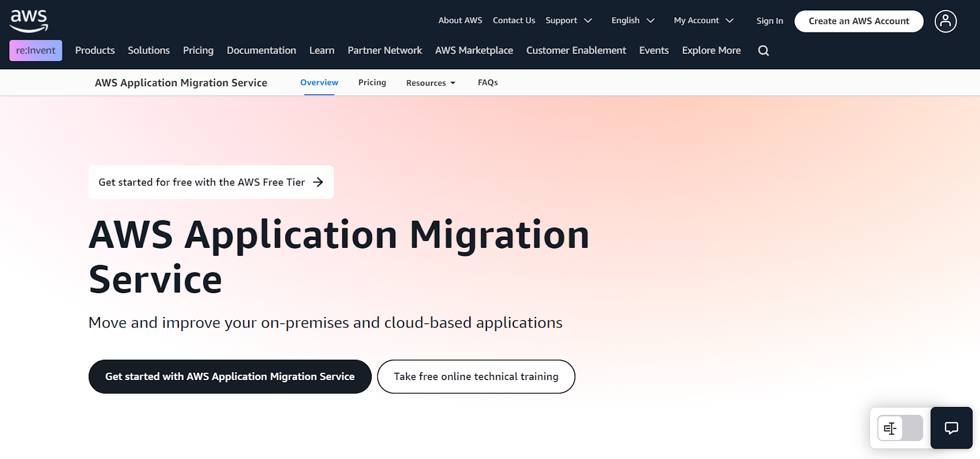
Task: Click the AWS logo
Action: tap(29, 21)
